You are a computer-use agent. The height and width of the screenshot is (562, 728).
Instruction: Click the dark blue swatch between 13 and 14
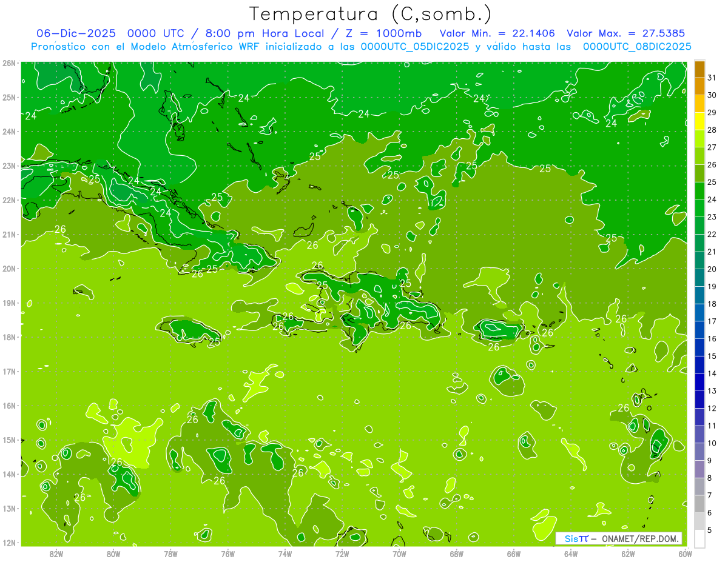click(699, 382)
